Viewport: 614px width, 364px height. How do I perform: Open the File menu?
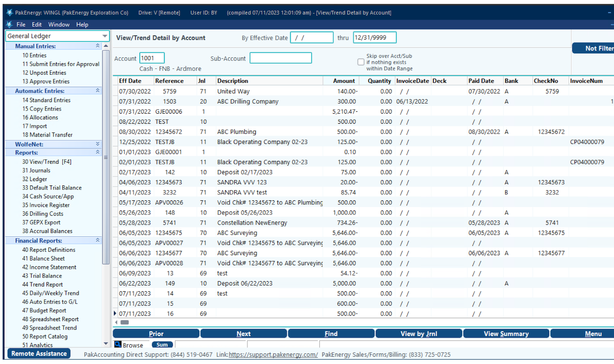click(x=21, y=24)
